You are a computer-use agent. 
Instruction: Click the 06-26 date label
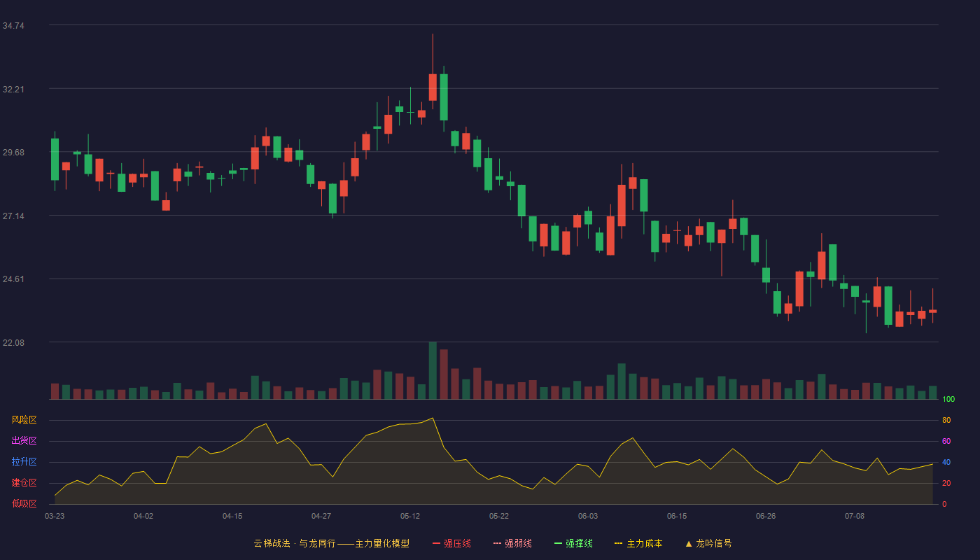(x=766, y=516)
